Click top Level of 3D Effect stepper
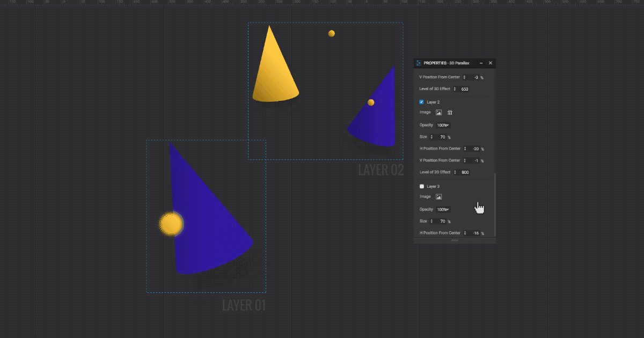 (455, 89)
